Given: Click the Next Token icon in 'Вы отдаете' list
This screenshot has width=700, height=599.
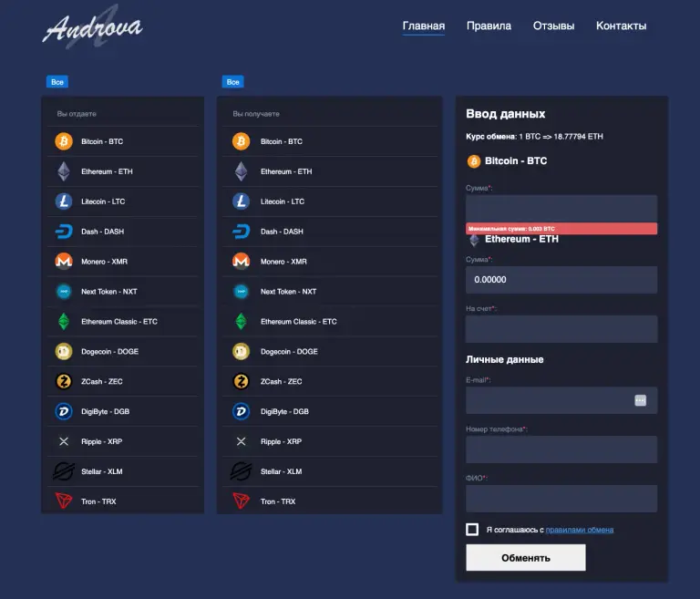Looking at the screenshot, I should tap(64, 291).
